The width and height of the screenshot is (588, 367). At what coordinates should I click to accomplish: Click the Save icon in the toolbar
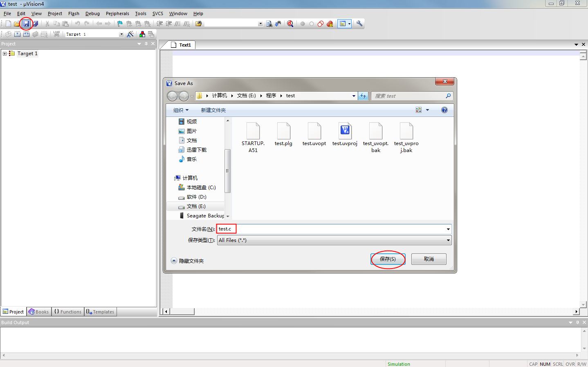[26, 24]
